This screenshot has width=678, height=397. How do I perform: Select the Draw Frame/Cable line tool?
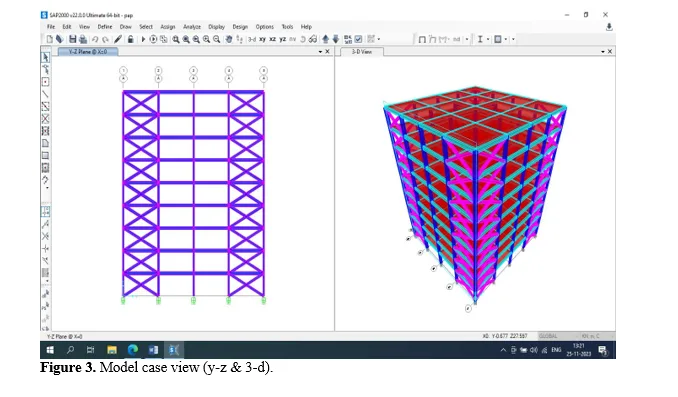click(x=45, y=94)
